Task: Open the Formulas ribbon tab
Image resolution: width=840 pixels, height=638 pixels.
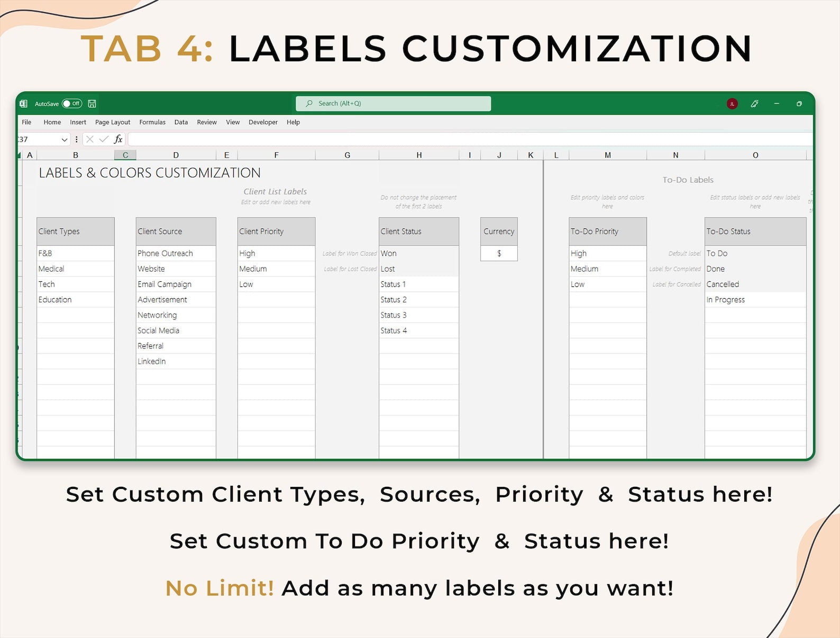Action: [x=152, y=122]
